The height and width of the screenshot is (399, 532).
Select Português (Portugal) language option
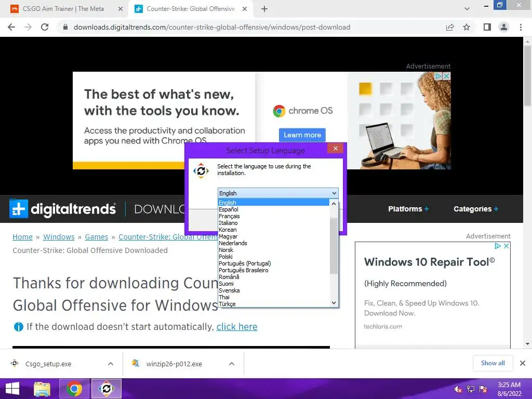273,263
